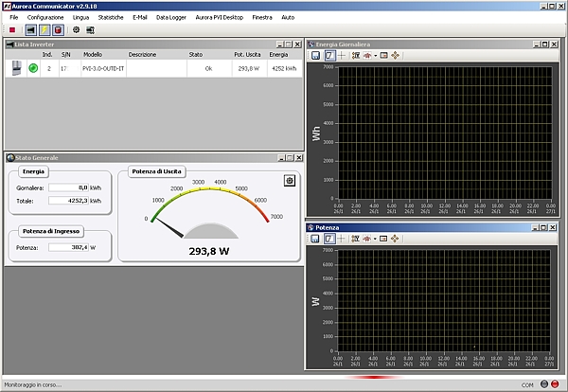
Task: Open the Data Logger menu
Action: [171, 17]
